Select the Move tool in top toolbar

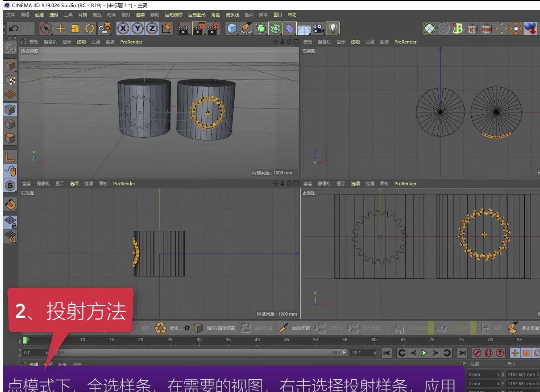click(60, 28)
